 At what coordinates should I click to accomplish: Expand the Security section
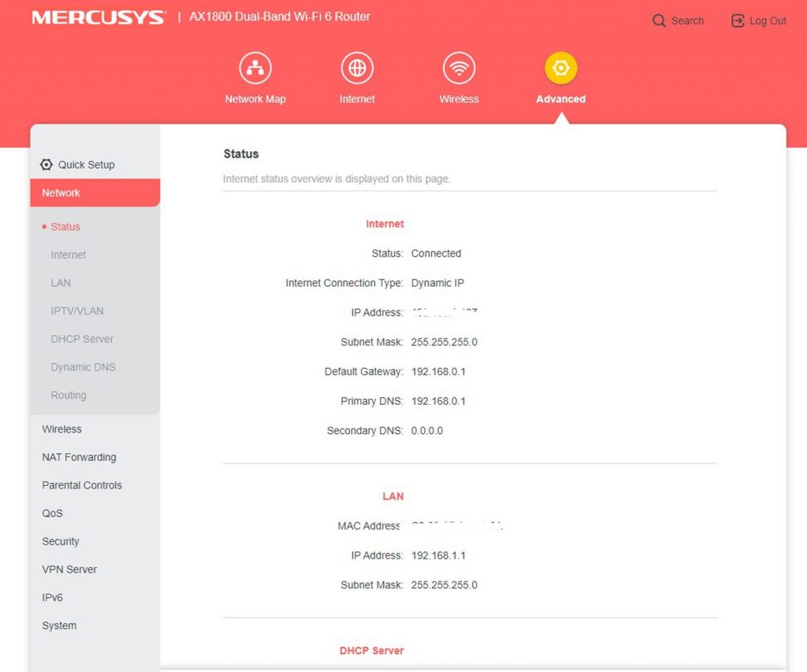coord(61,541)
